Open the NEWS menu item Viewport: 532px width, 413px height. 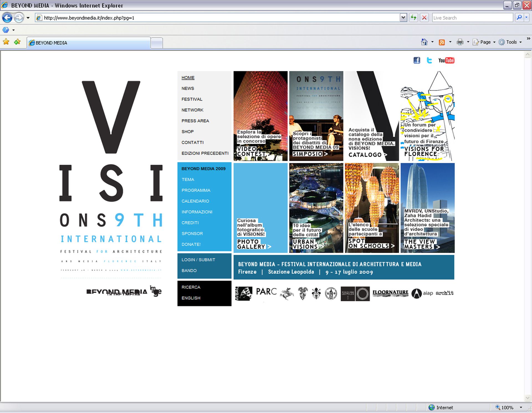tap(188, 88)
